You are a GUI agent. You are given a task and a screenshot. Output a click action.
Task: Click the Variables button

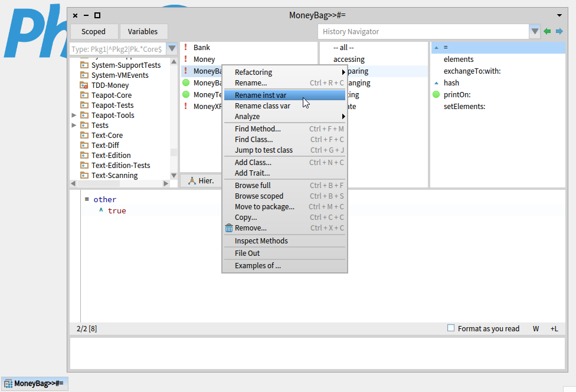[143, 32]
